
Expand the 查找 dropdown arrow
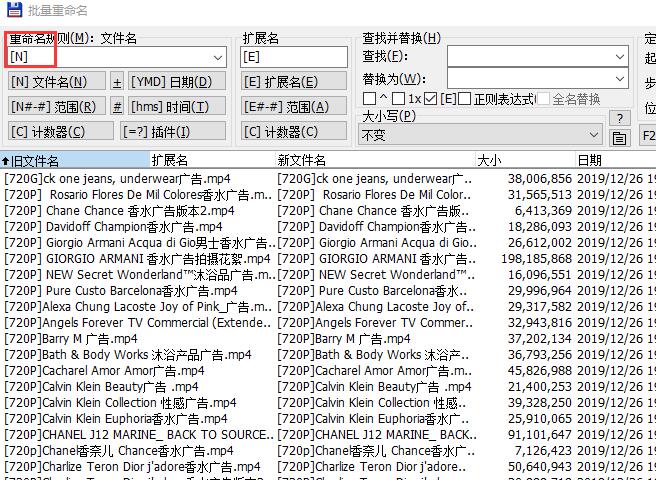[x=620, y=56]
